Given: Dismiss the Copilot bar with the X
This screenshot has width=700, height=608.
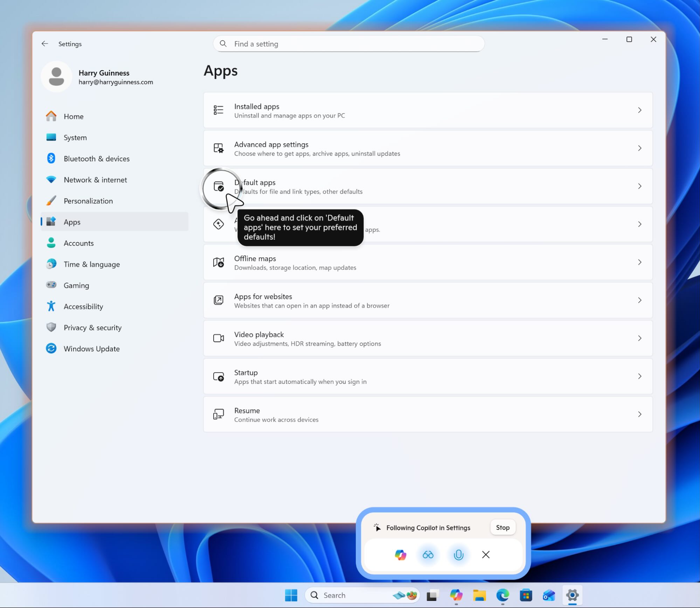Looking at the screenshot, I should (x=485, y=554).
